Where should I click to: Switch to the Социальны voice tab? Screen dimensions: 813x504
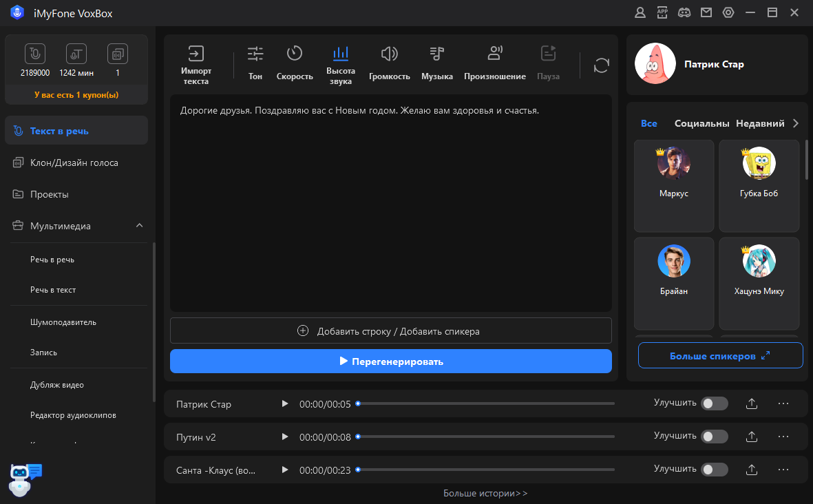tap(701, 123)
